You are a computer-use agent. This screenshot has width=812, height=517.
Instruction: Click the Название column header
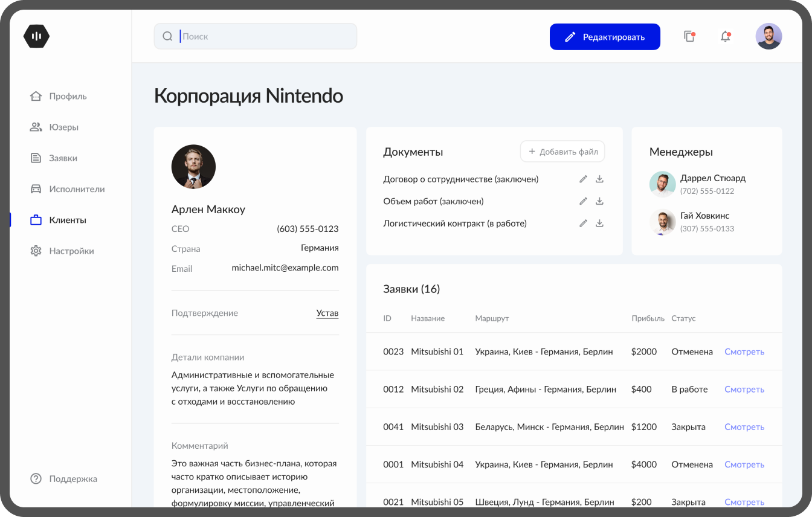tap(428, 318)
